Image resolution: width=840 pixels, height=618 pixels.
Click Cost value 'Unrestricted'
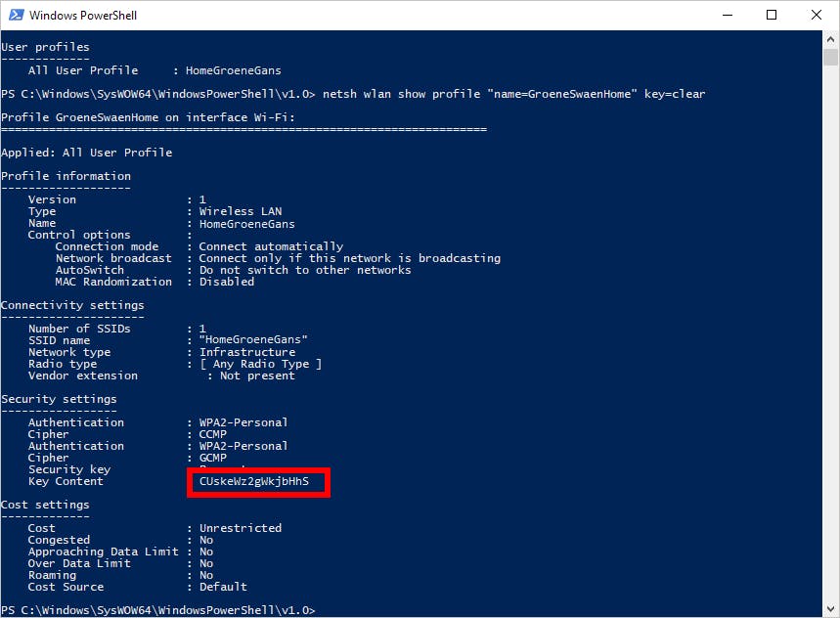point(241,528)
